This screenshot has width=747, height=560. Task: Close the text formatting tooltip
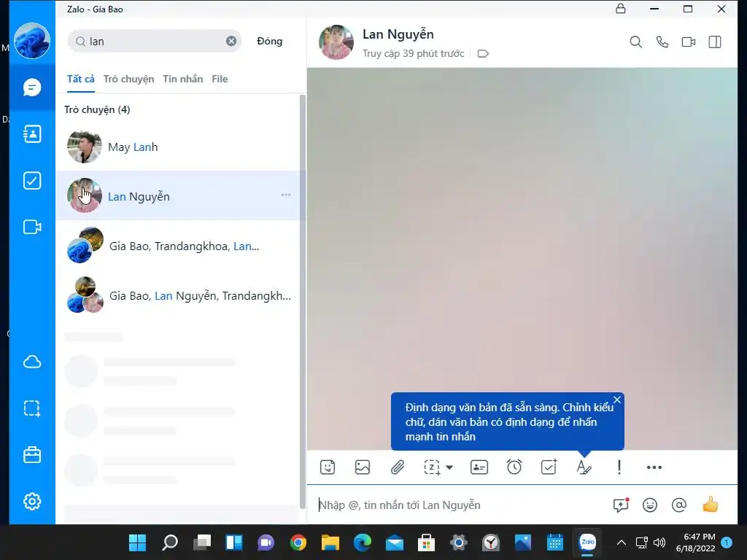617,400
